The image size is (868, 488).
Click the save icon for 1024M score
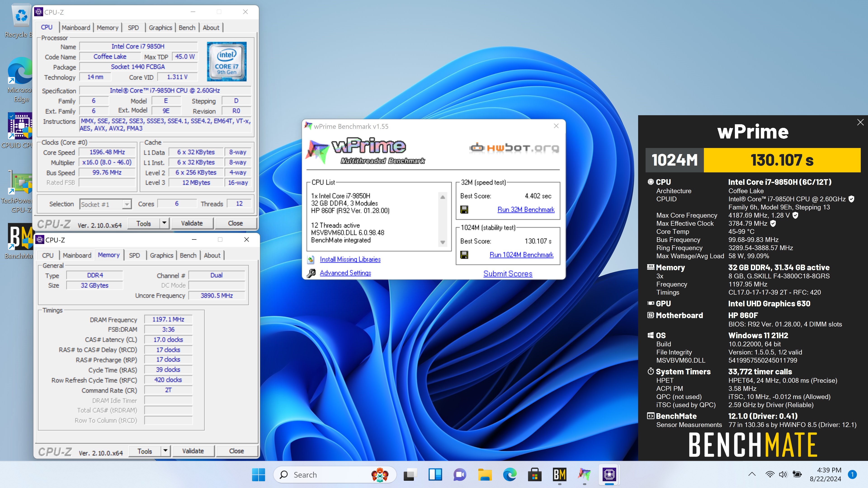464,255
